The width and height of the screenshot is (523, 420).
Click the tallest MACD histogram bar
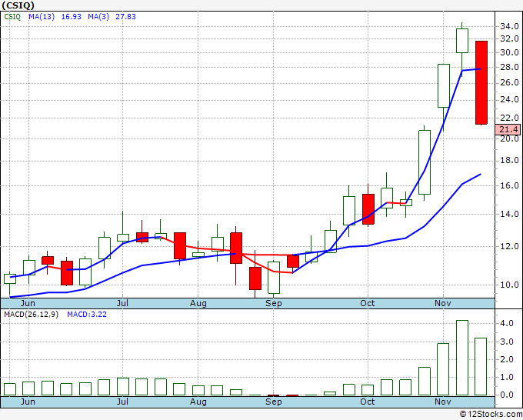462,358
